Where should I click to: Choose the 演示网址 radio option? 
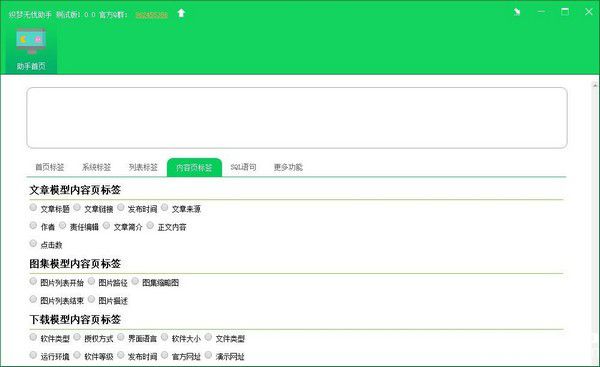tap(209, 355)
